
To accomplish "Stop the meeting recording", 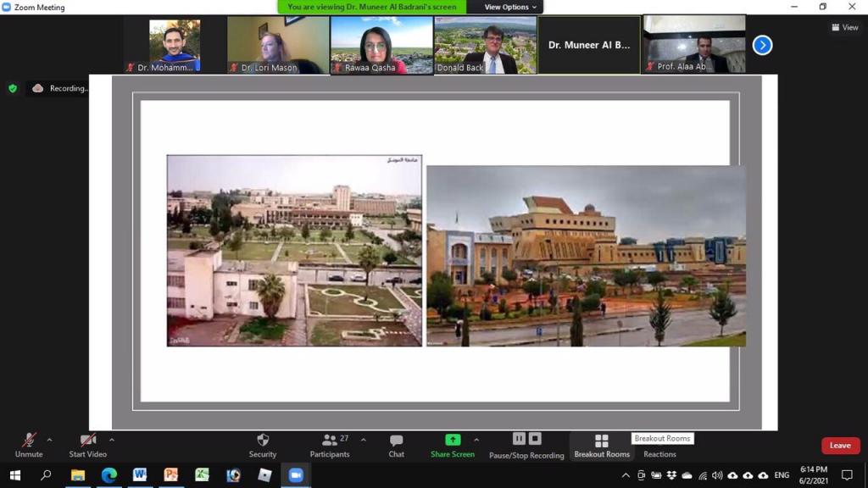I will 535,439.
